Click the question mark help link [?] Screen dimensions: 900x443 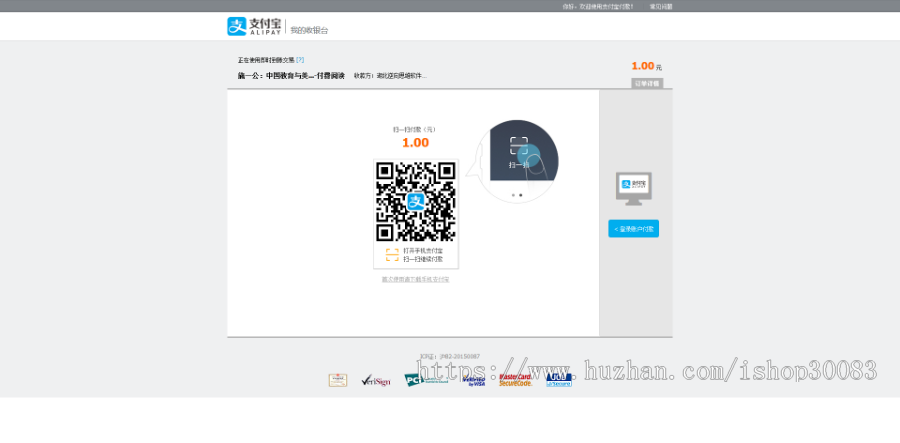[x=300, y=60]
